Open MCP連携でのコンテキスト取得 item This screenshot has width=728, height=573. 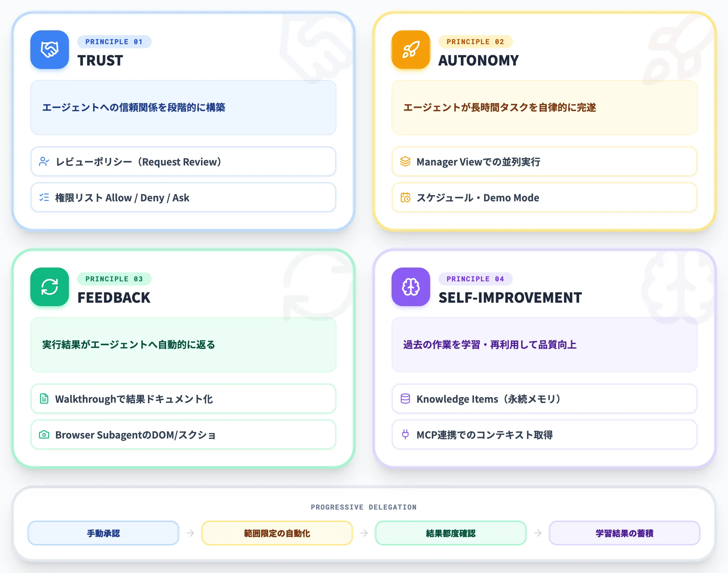545,435
